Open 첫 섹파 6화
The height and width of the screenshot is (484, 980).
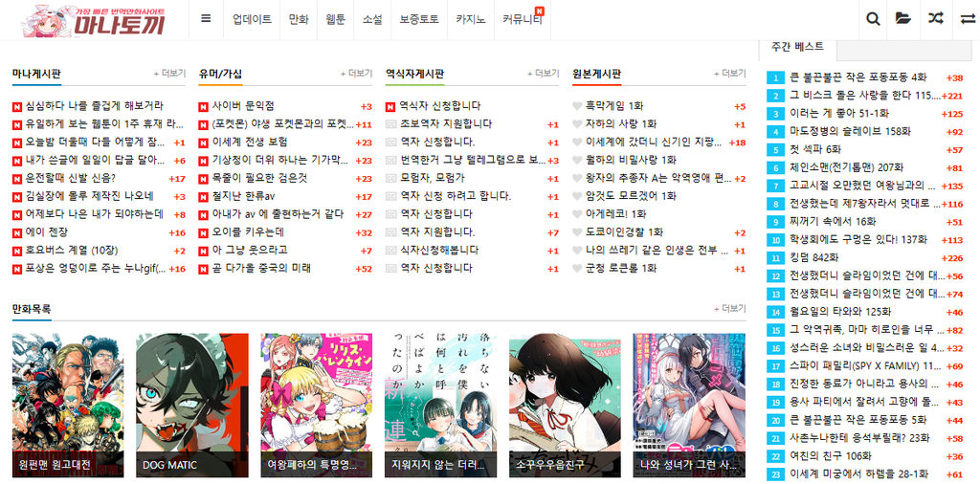click(815, 150)
